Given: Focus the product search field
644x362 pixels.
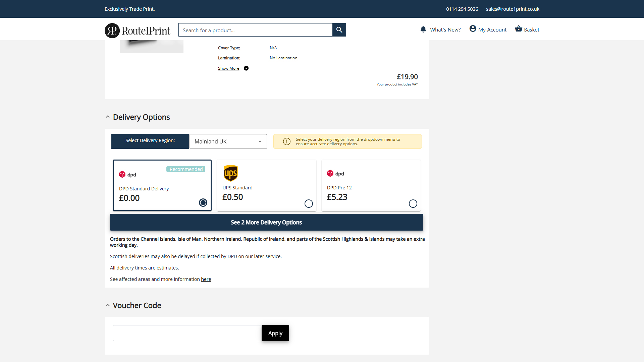Looking at the screenshot, I should [x=255, y=30].
